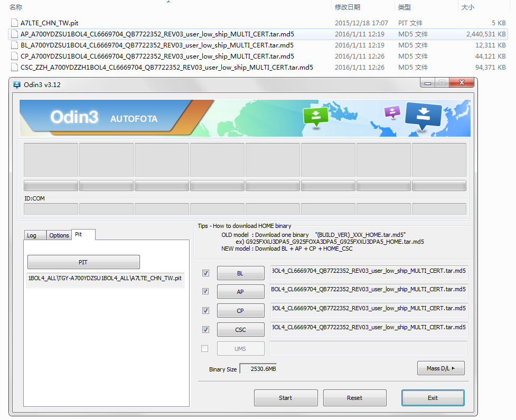Select the Pit tab
Screen dimensions: 516x420
[83, 235]
